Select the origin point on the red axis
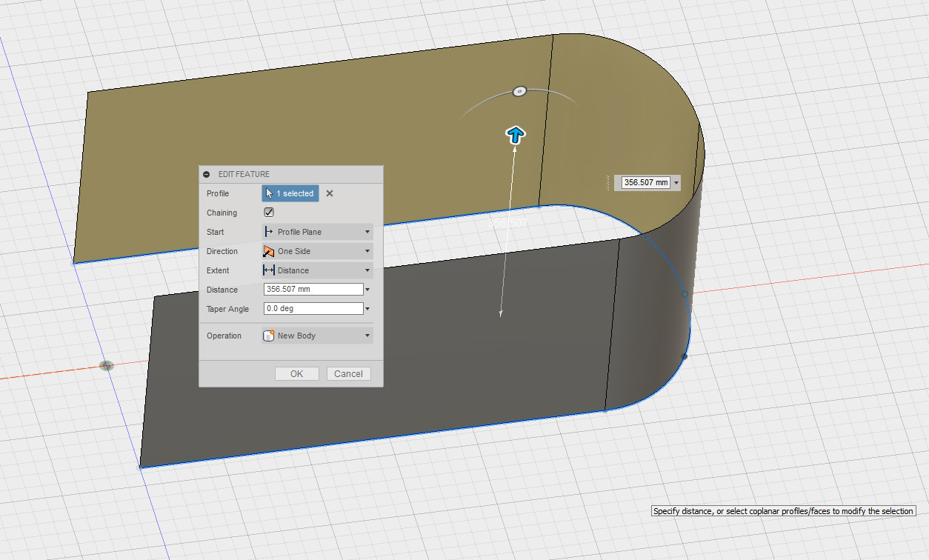The width and height of the screenshot is (929, 560). click(x=107, y=365)
